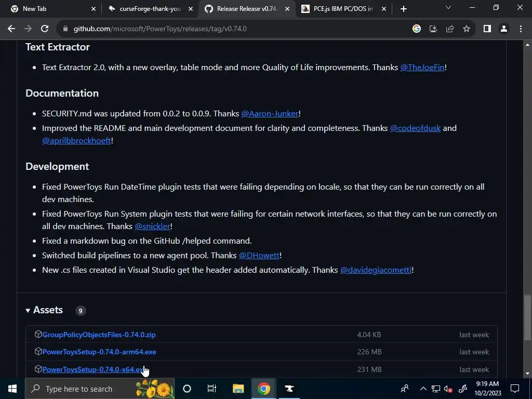Click the browser forward arrow
This screenshot has height=399, width=532.
(28, 29)
